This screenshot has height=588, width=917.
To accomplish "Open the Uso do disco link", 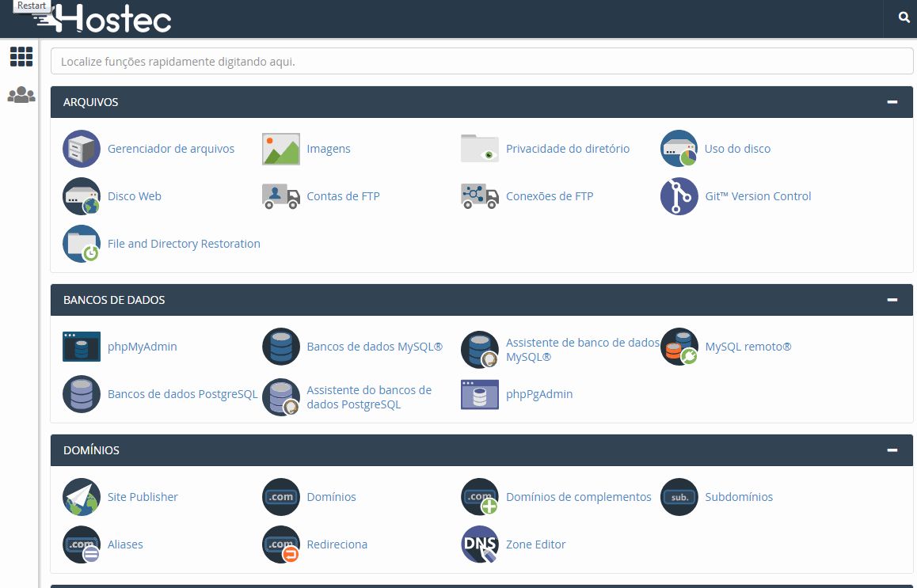I will point(737,149).
